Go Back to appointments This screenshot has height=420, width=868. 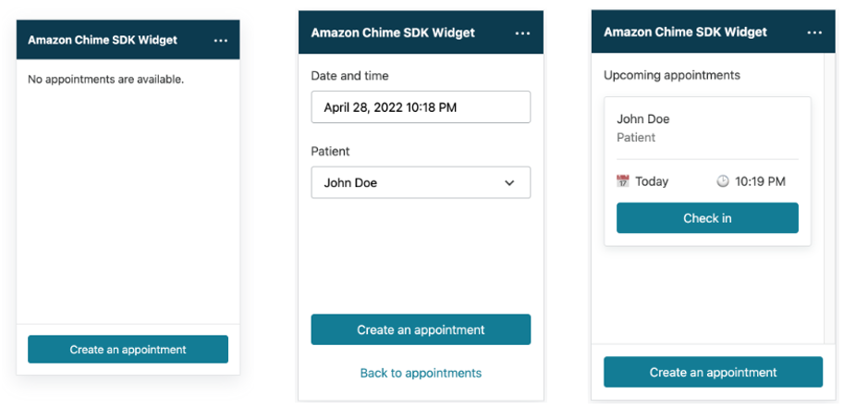click(x=421, y=373)
